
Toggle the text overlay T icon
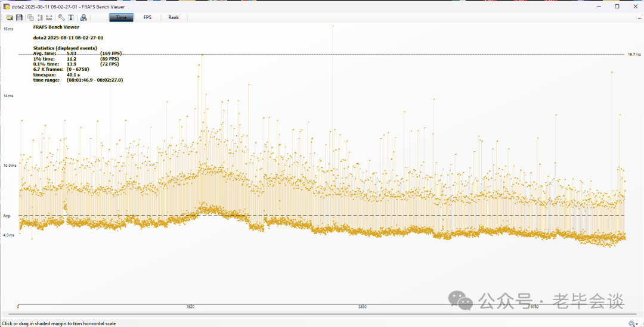(70, 18)
